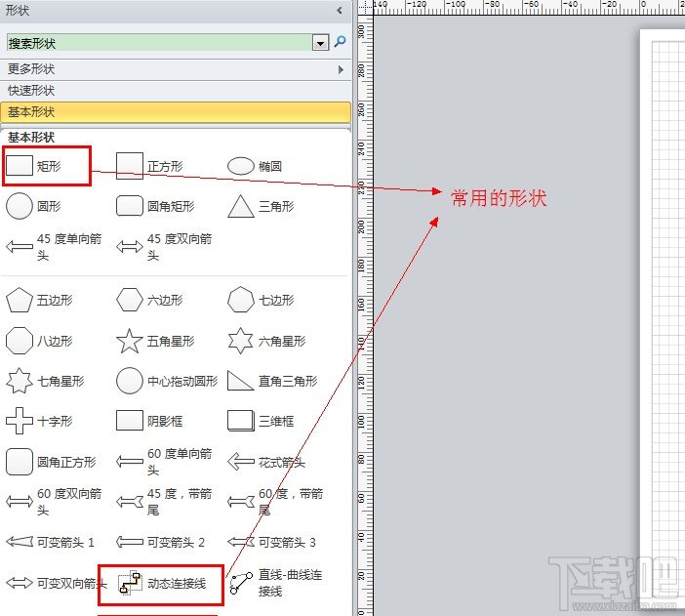Screen dimensions: 685x616
Task: Expand the 更多形状 submenu arrow
Action: point(341,69)
